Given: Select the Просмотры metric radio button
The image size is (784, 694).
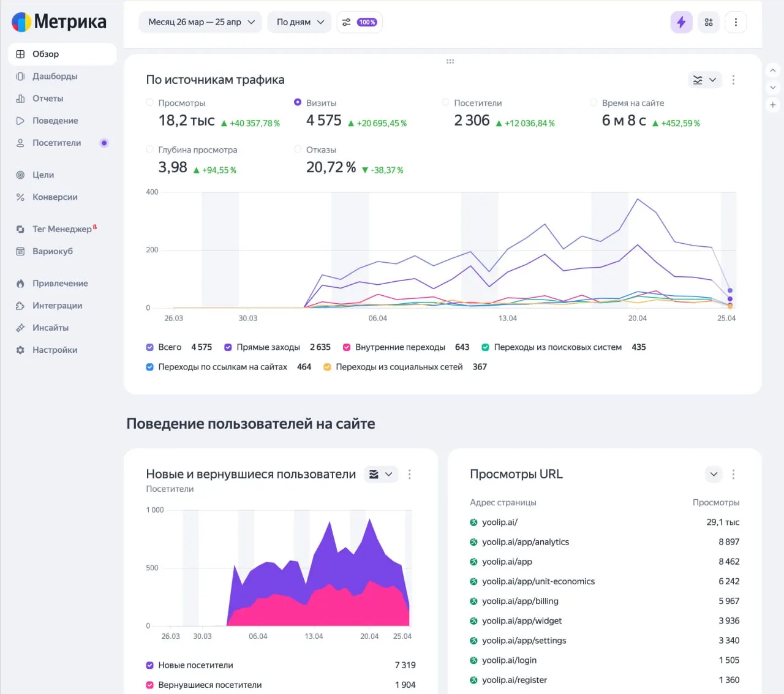Looking at the screenshot, I should (150, 102).
